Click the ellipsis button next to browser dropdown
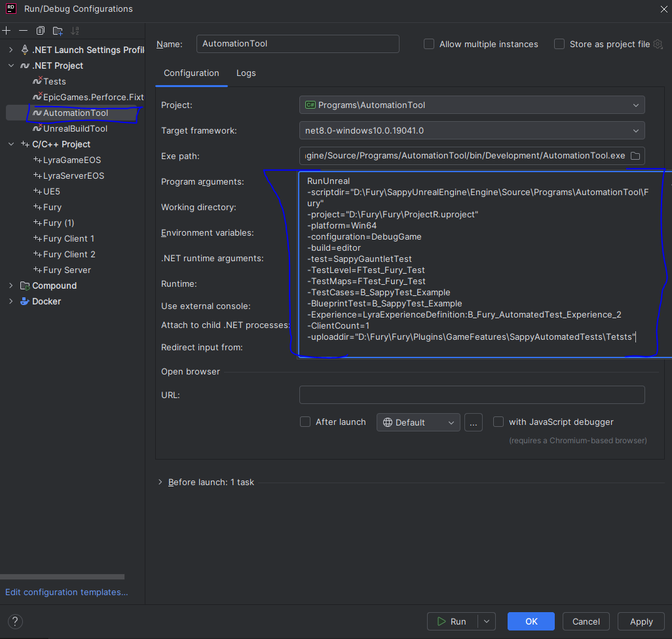The height and width of the screenshot is (639, 672). pos(474,422)
